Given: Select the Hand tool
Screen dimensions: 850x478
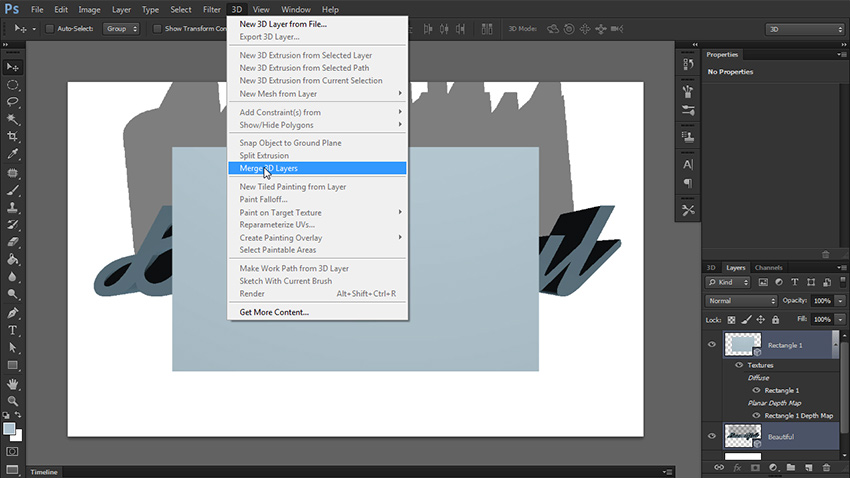Looking at the screenshot, I should click(13, 383).
